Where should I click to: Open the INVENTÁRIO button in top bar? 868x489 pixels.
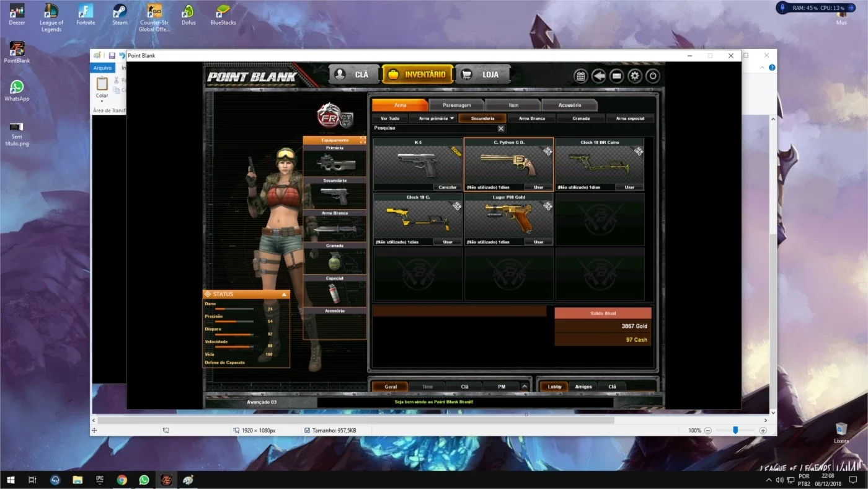pyautogui.click(x=417, y=74)
